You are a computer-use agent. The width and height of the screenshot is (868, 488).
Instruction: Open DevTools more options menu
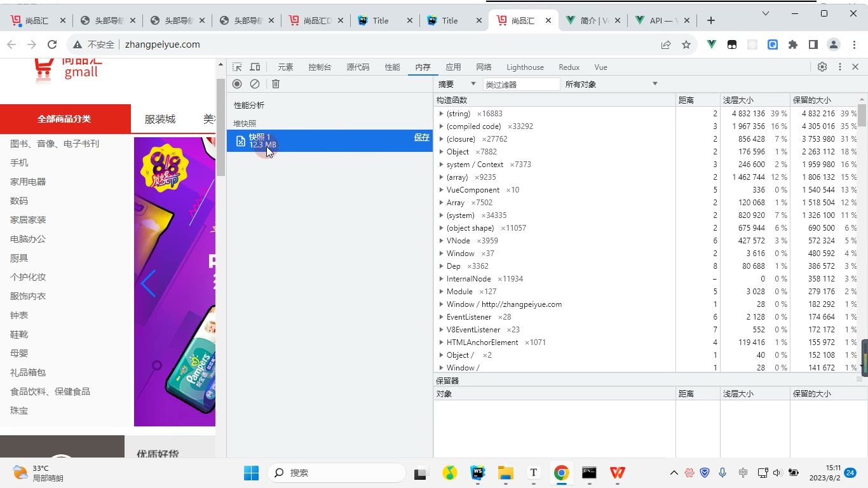839,67
